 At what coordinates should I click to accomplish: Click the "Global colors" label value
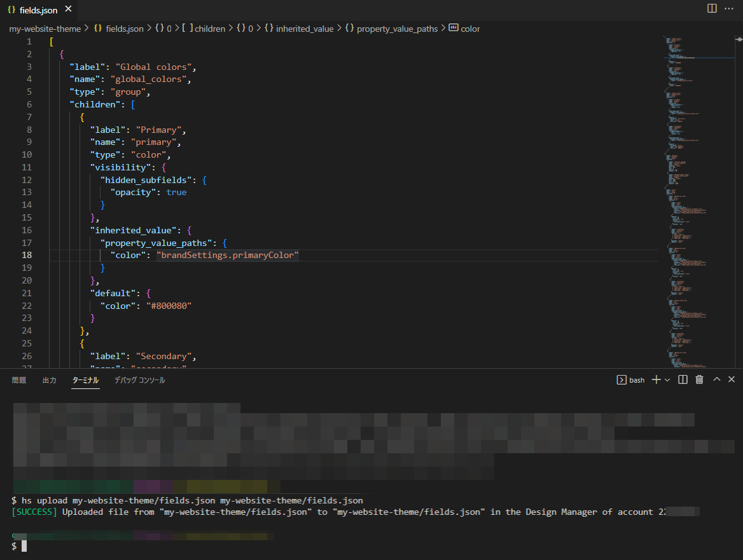pyautogui.click(x=153, y=67)
